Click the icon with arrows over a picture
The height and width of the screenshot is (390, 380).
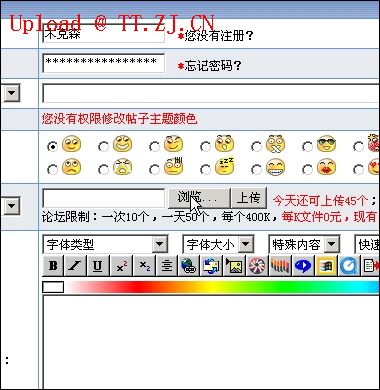(212, 266)
